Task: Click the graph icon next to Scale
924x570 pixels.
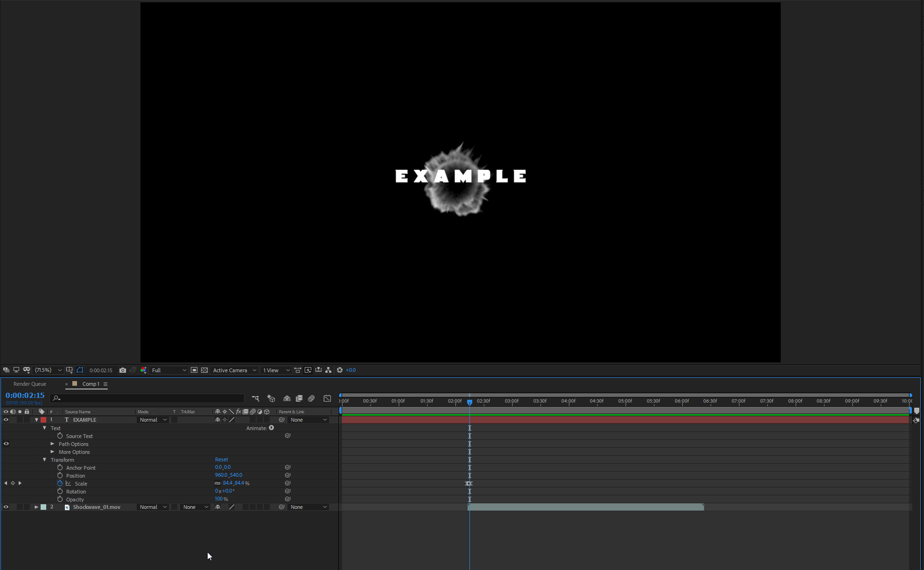Action: [x=68, y=484]
